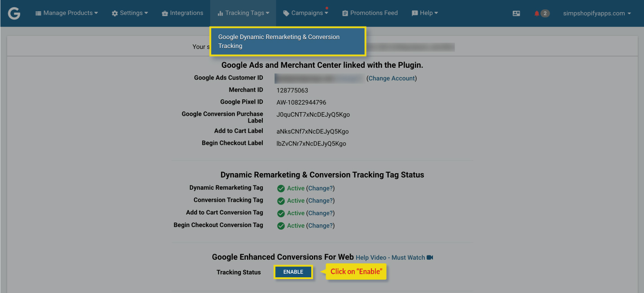Click the Merchant ID value 128775063
The image size is (644, 293).
tap(292, 90)
